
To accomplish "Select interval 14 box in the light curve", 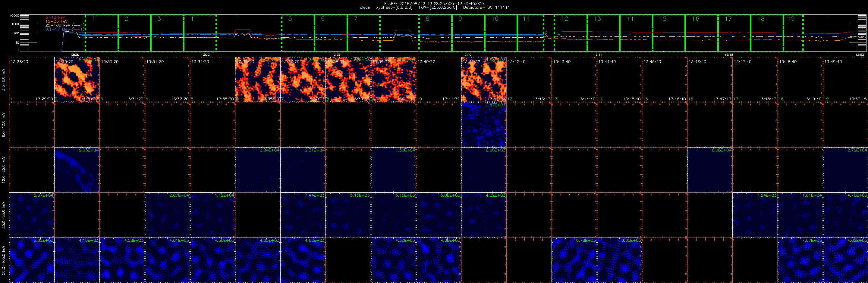I will (636, 33).
